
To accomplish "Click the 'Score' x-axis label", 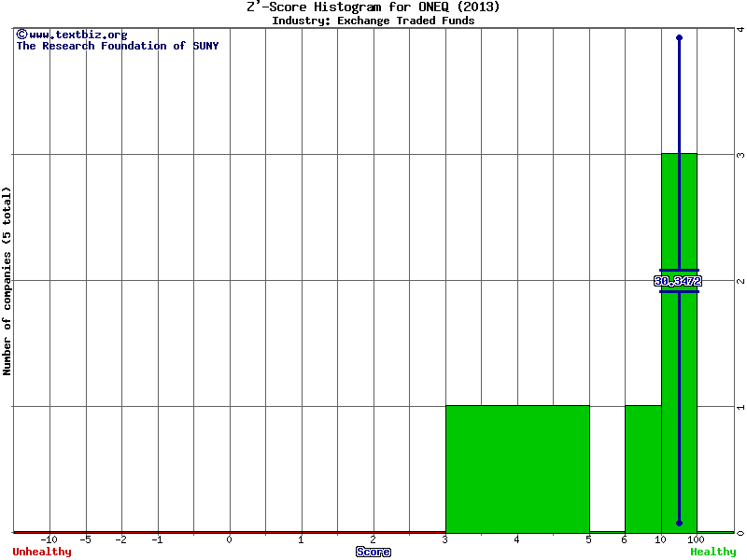I will point(373,552).
